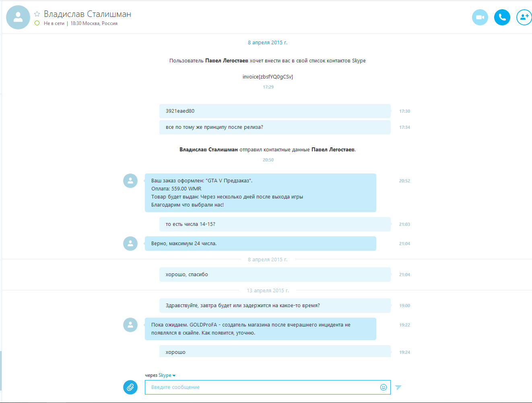Send message with the paper plane icon

(x=398, y=387)
